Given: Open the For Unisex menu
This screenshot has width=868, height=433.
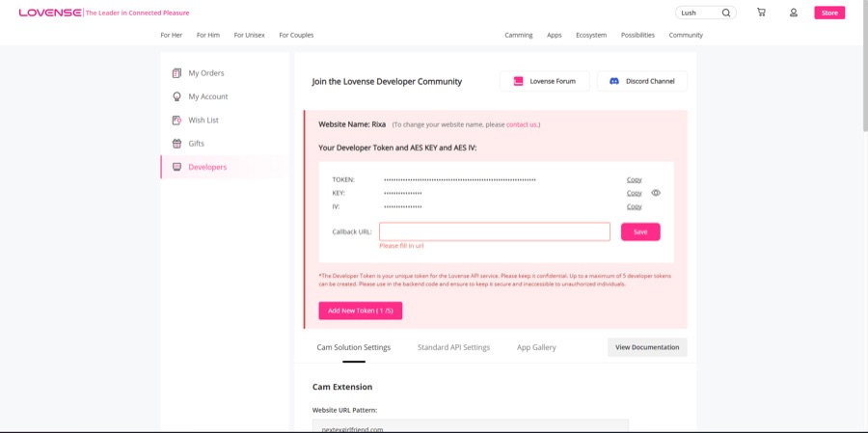Looking at the screenshot, I should 249,35.
